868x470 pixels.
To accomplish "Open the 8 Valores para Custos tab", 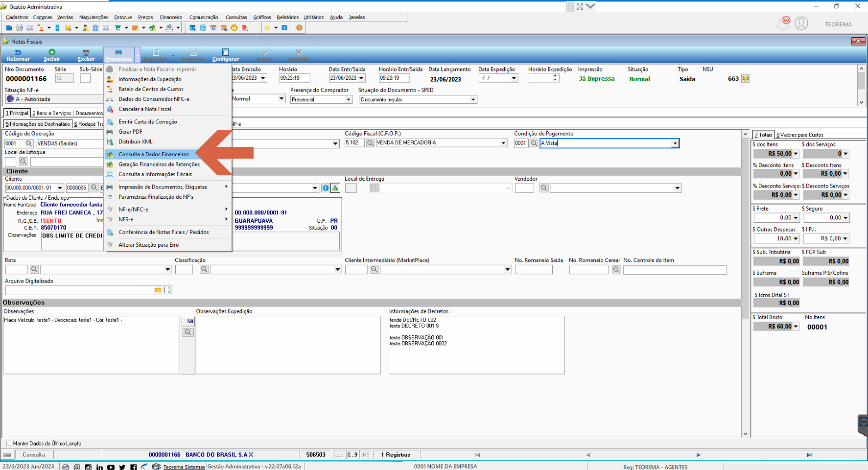I will tap(799, 135).
